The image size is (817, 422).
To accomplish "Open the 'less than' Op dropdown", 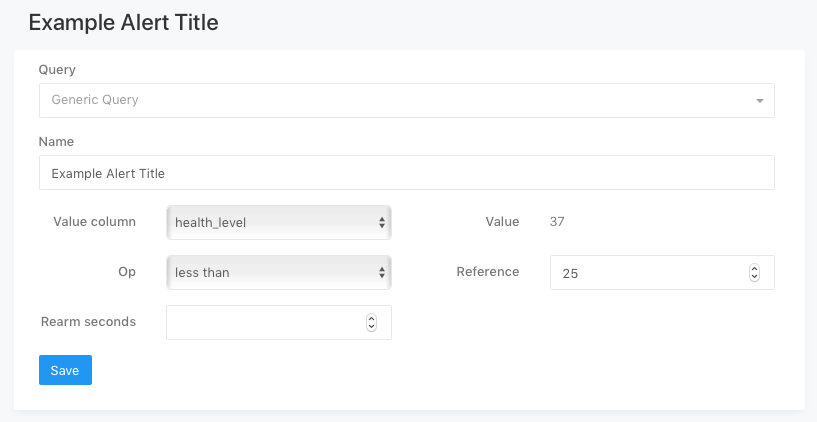I will (x=270, y=272).
